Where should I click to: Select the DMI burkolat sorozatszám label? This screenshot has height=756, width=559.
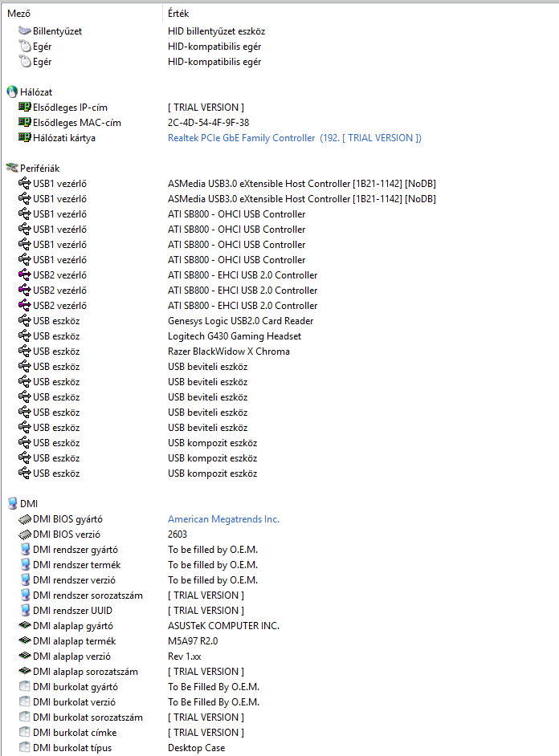click(88, 717)
